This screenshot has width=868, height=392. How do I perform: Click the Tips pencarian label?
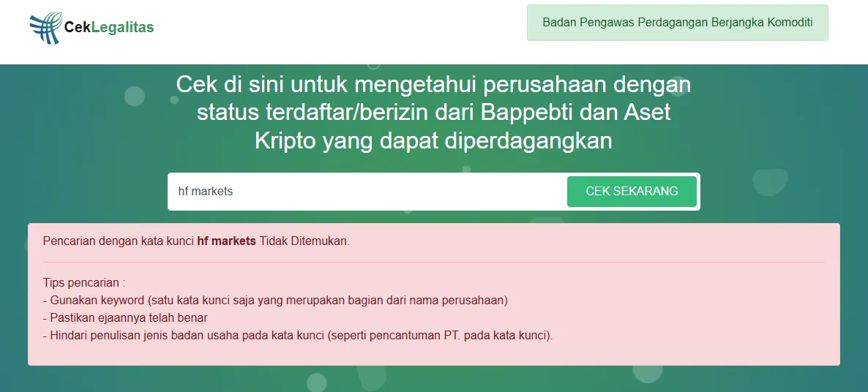point(84,282)
